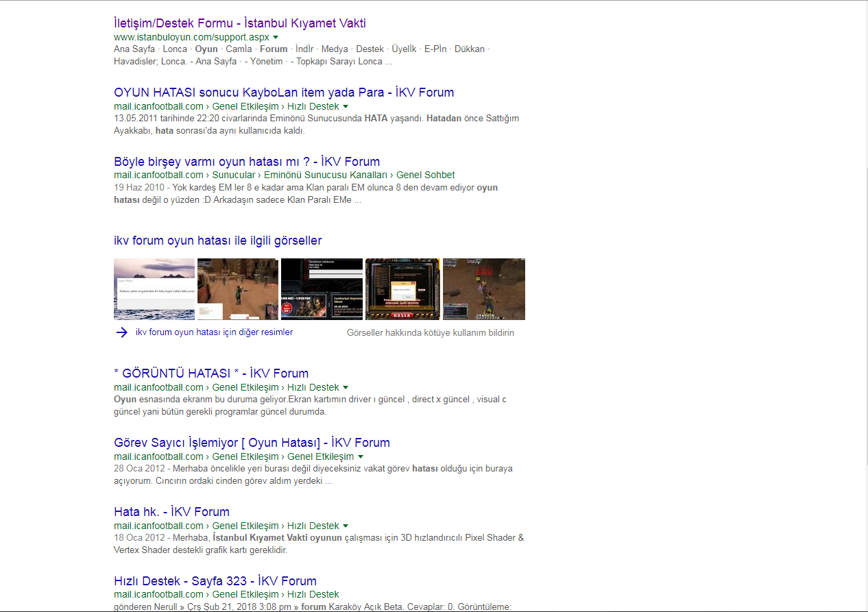Open İletişim/Destek Formu - İstanbul Kıyamet Vakti result
This screenshot has height=612, width=868.
click(x=240, y=23)
